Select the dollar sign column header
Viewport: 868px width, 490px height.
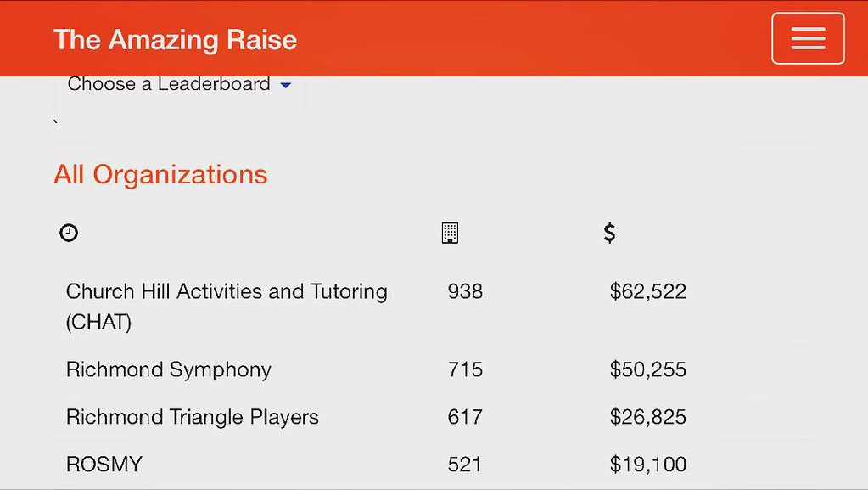pyautogui.click(x=608, y=232)
